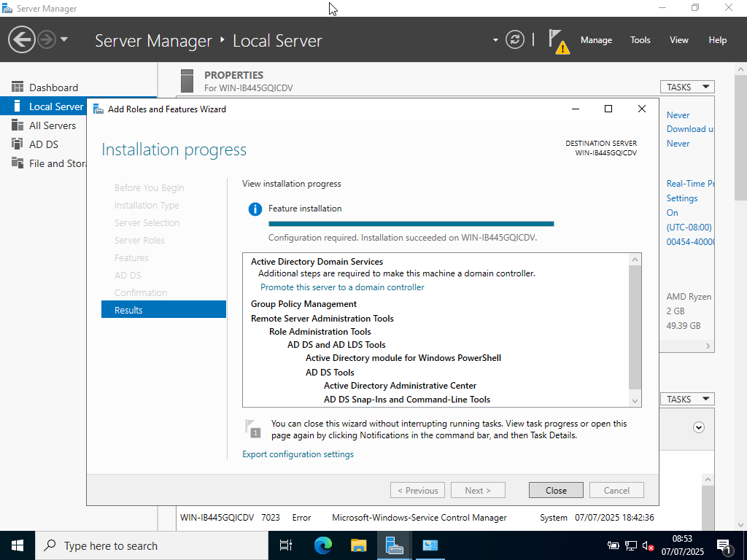Screen dimensions: 747x560
Task: Open File Explorer from the taskbar
Action: 358,545
